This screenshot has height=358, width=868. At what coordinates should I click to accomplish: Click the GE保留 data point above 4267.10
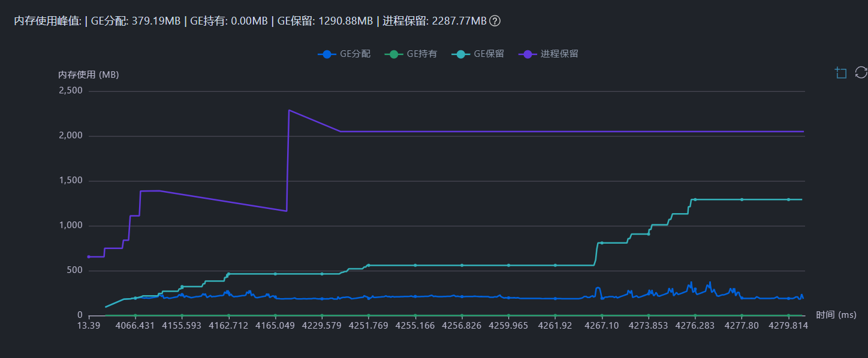[x=602, y=242]
